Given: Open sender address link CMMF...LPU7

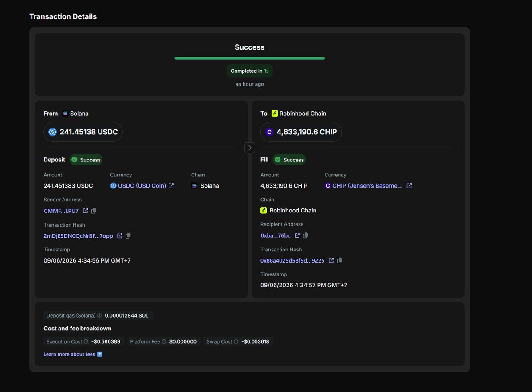Looking at the screenshot, I should click(x=61, y=211).
